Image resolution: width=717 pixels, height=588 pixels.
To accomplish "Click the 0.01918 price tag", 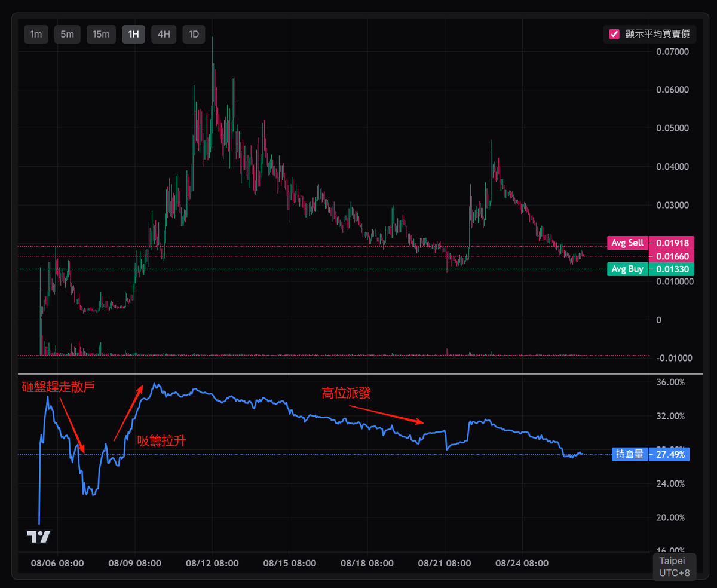I will tap(672, 243).
